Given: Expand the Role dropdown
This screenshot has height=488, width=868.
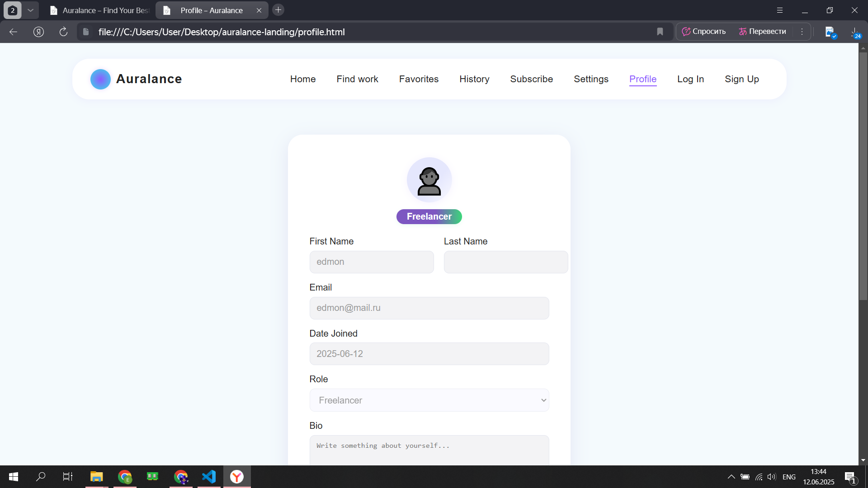Looking at the screenshot, I should click(x=429, y=400).
